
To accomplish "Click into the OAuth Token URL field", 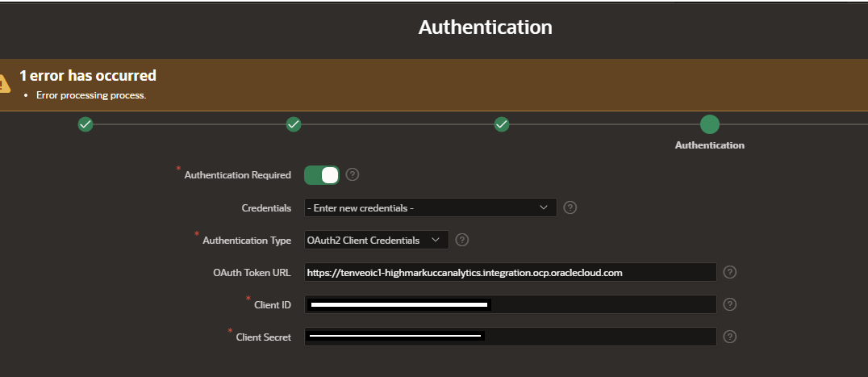I will tap(511, 272).
